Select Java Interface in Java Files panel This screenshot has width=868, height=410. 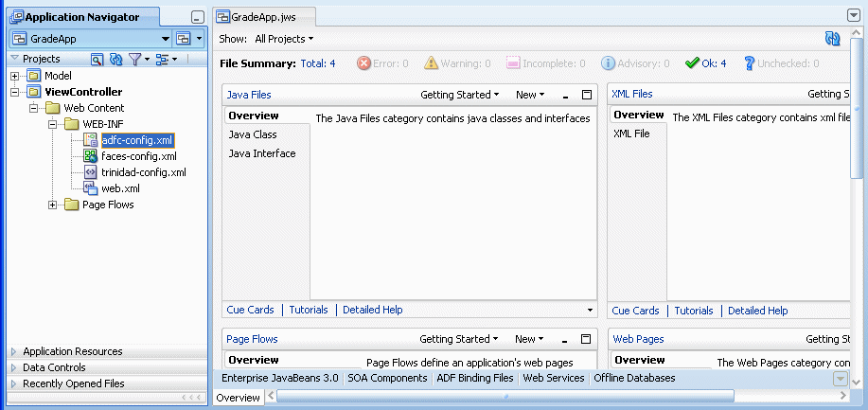(262, 153)
